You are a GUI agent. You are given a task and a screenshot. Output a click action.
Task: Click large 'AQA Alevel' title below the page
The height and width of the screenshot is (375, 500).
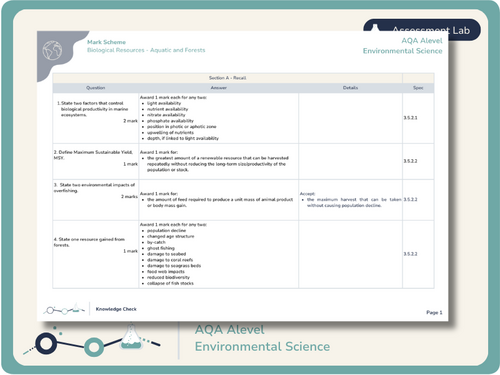[230, 329]
